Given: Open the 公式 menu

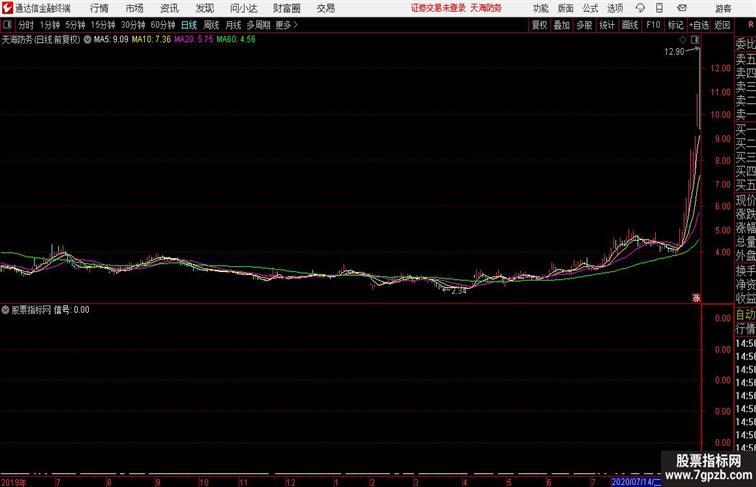Looking at the screenshot, I should (x=590, y=8).
